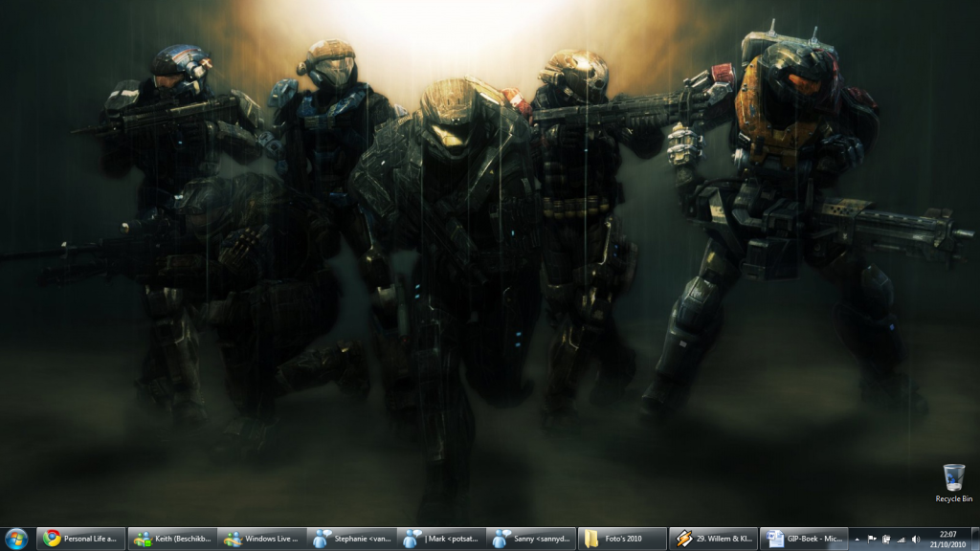The image size is (980, 551).
Task: Open the Windows Live Messenger taskbar button
Action: click(x=261, y=539)
